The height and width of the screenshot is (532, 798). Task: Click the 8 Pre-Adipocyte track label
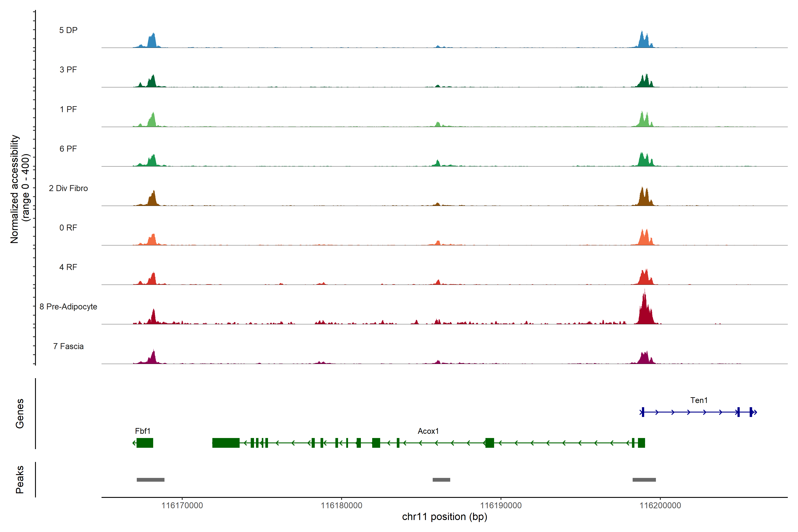(68, 306)
